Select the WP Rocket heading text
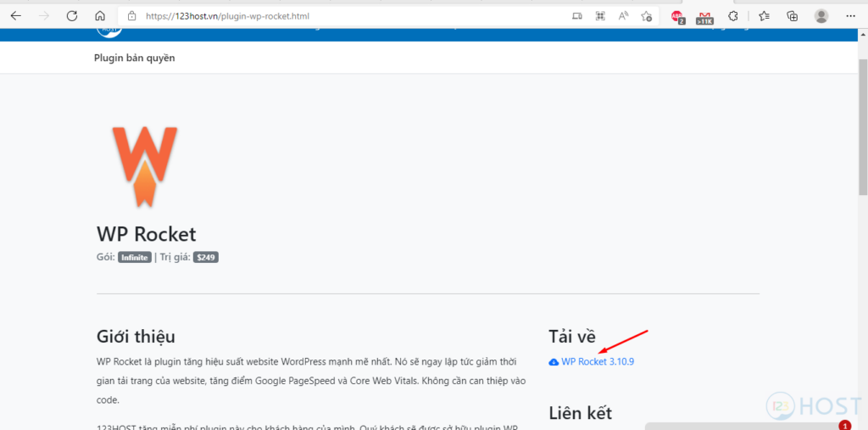This screenshot has width=868, height=430. (146, 234)
